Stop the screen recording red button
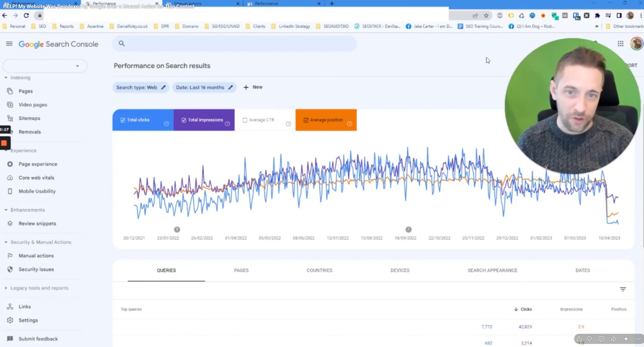 [x=4, y=143]
